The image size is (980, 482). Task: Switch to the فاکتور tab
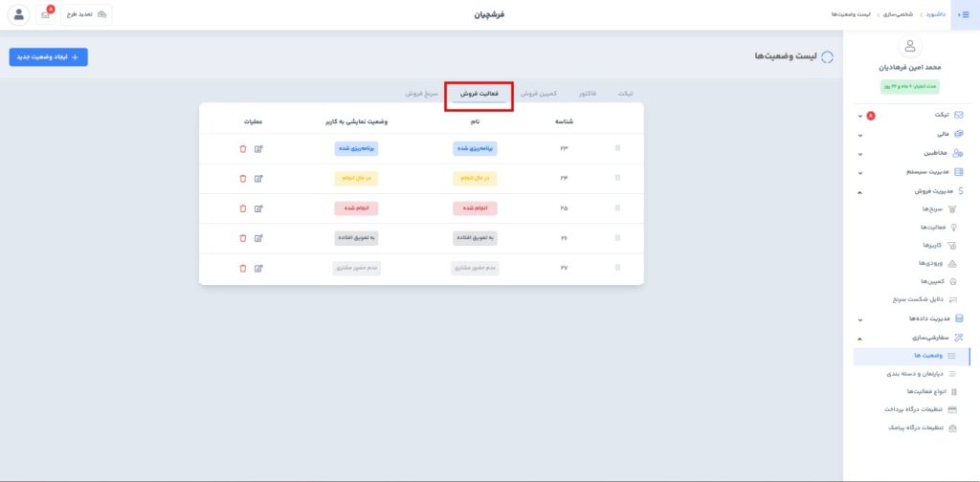point(587,95)
